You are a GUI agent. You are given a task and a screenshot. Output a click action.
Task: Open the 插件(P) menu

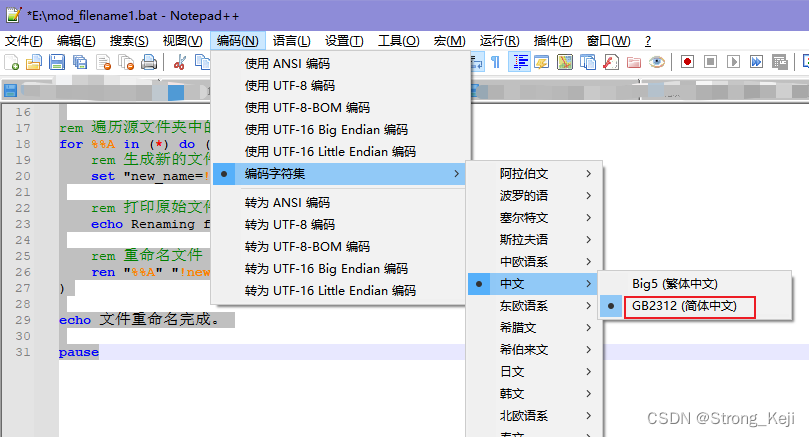[x=553, y=41]
